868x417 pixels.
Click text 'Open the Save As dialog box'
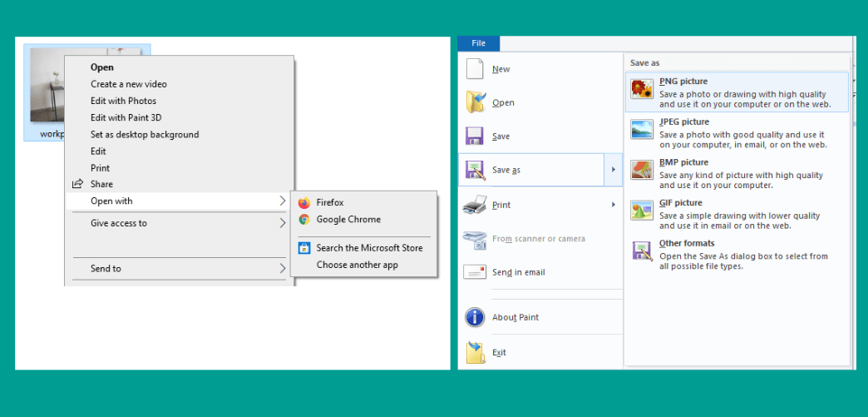(715, 256)
